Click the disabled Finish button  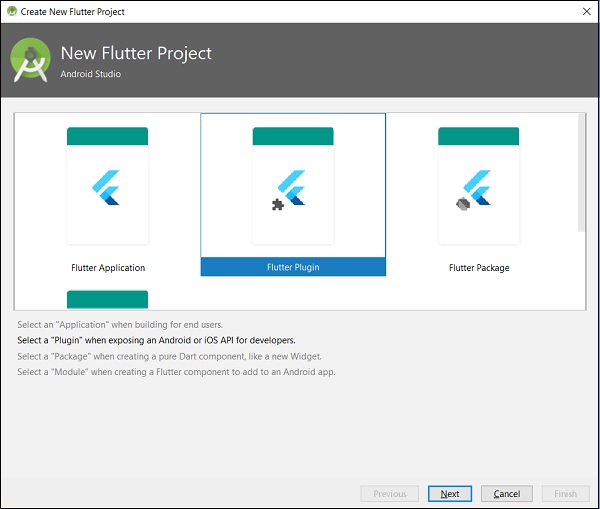click(566, 494)
